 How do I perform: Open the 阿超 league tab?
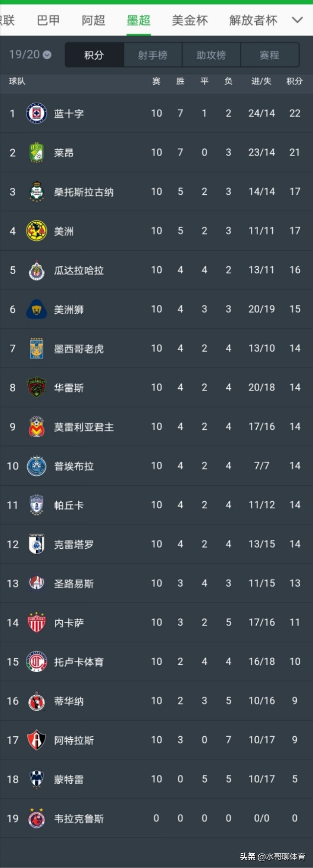(93, 20)
